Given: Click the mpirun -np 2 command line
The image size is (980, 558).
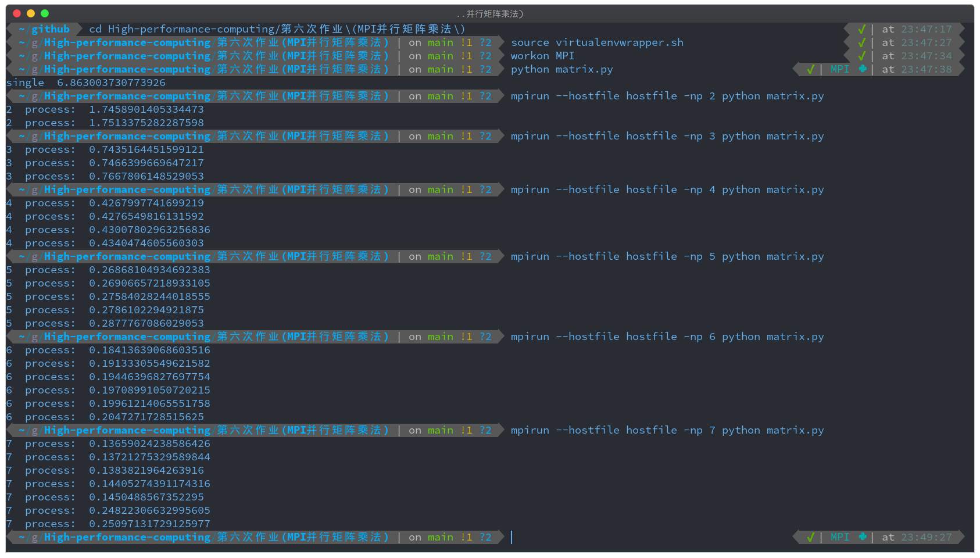Looking at the screenshot, I should pyautogui.click(x=667, y=96).
